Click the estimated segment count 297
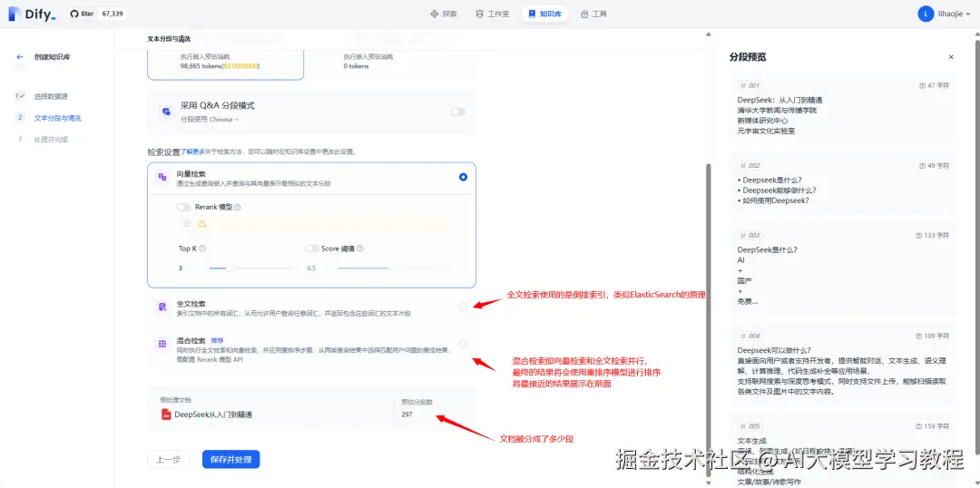980x488 pixels. [407, 415]
